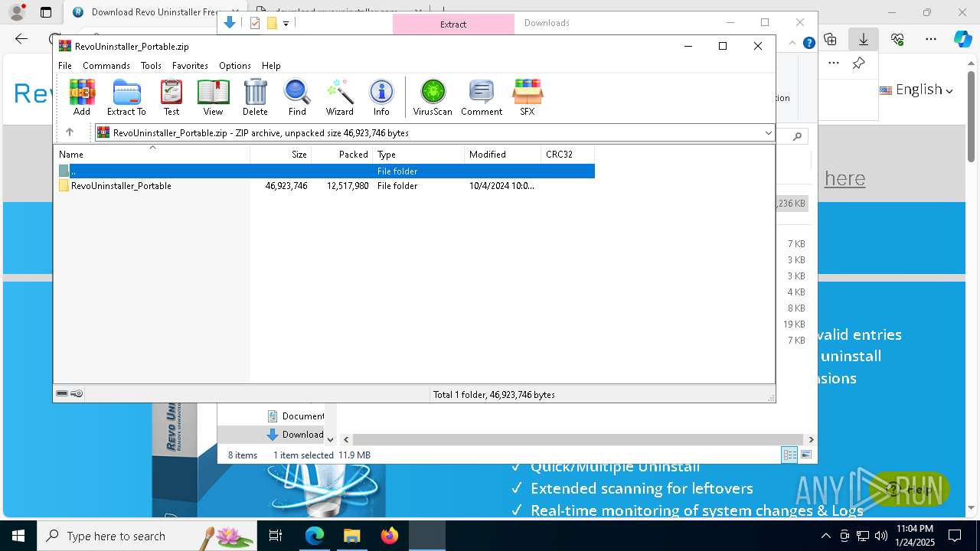980x551 pixels.
Task: Open Commands menu in WinRAR
Action: 106,66
